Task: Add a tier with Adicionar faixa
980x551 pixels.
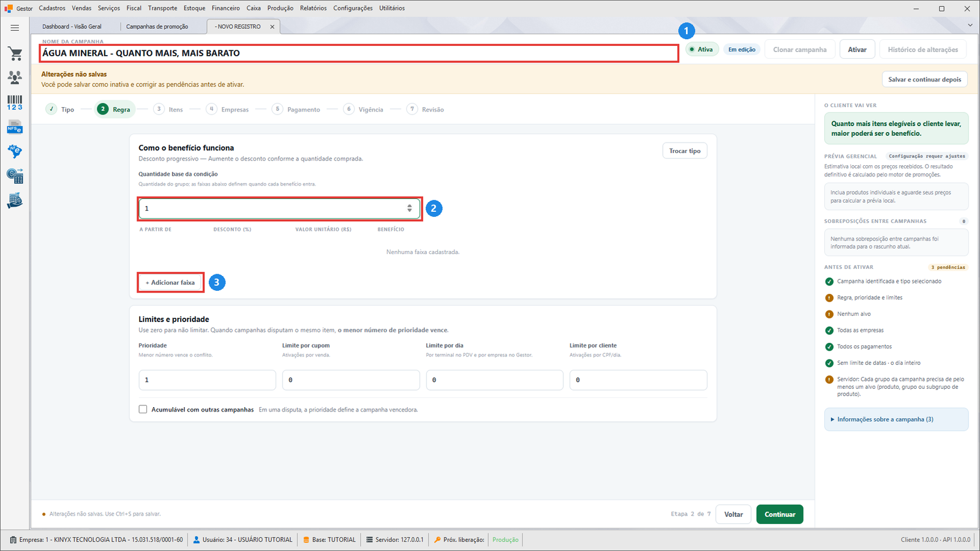Action: 170,283
